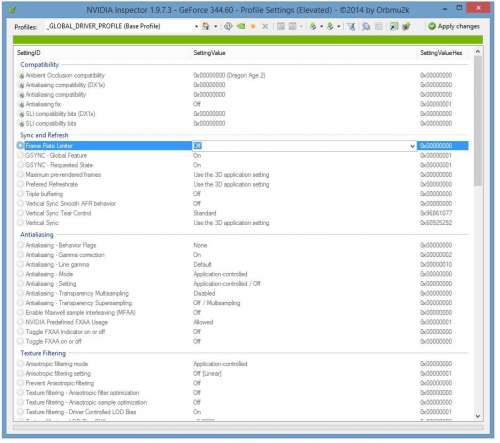Screen dimensions: 500x443
Task: Open the Profiles combo box dropdown arrow
Action: point(196,26)
